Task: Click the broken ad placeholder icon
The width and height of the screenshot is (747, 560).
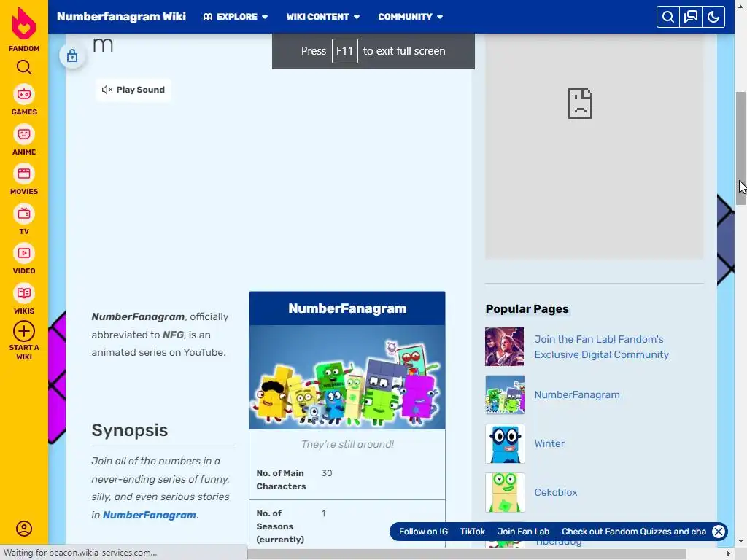Action: pos(580,104)
